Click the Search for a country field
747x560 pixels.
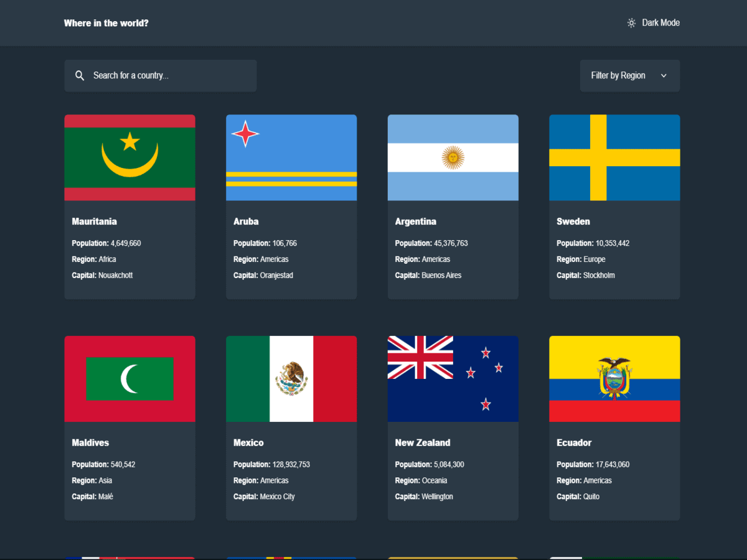[x=168, y=75]
